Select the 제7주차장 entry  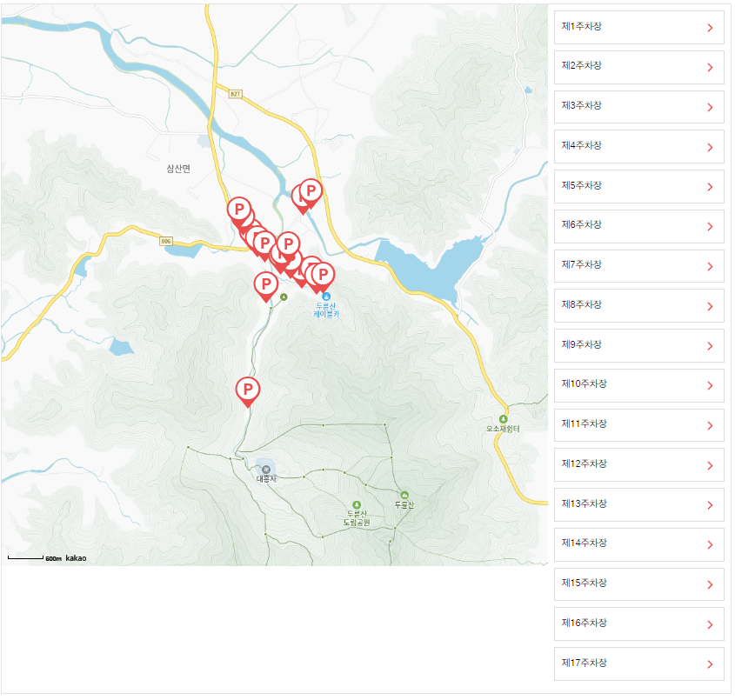tap(639, 266)
